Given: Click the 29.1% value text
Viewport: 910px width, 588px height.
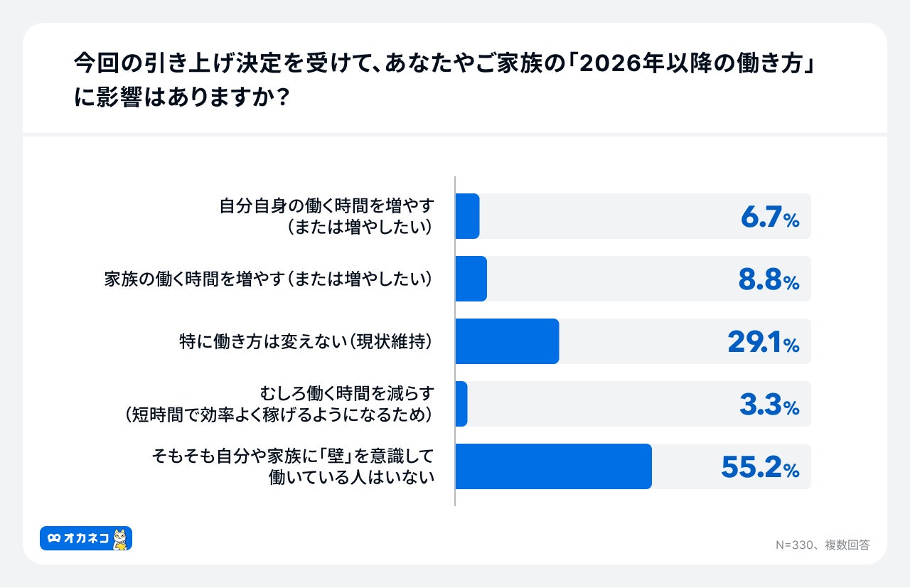Looking at the screenshot, I should 763,342.
